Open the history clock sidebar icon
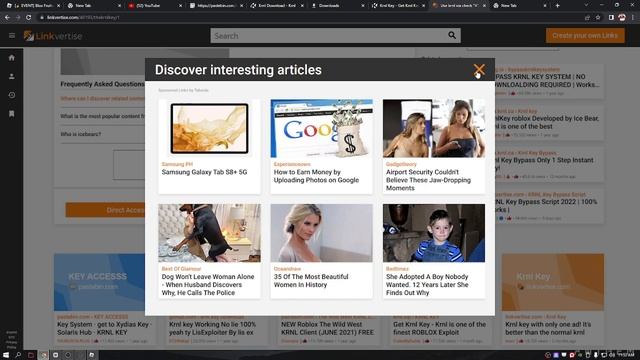This screenshot has height=360, width=640. [x=11, y=95]
